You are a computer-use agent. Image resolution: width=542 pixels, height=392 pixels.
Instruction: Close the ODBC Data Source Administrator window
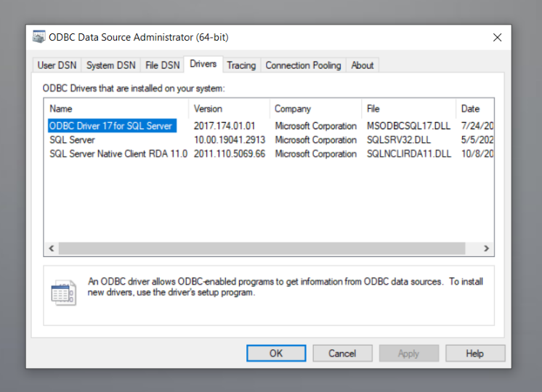click(497, 37)
